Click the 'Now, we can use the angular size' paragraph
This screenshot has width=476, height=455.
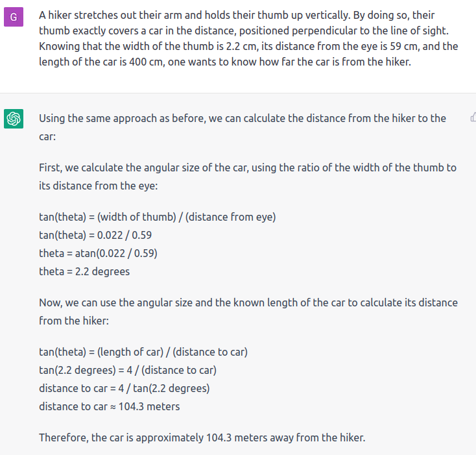(248, 312)
